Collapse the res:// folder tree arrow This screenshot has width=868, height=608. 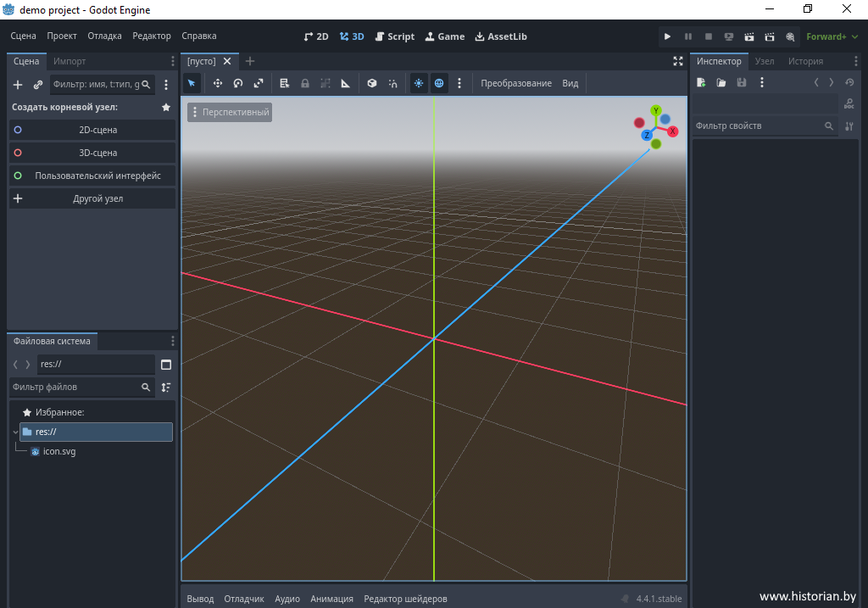pos(15,432)
